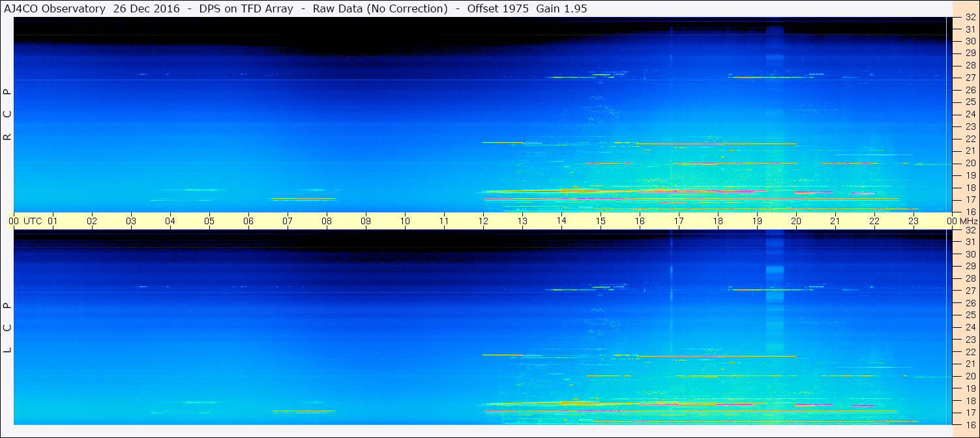Click the '00 UTC' label at time axis start

25,221
